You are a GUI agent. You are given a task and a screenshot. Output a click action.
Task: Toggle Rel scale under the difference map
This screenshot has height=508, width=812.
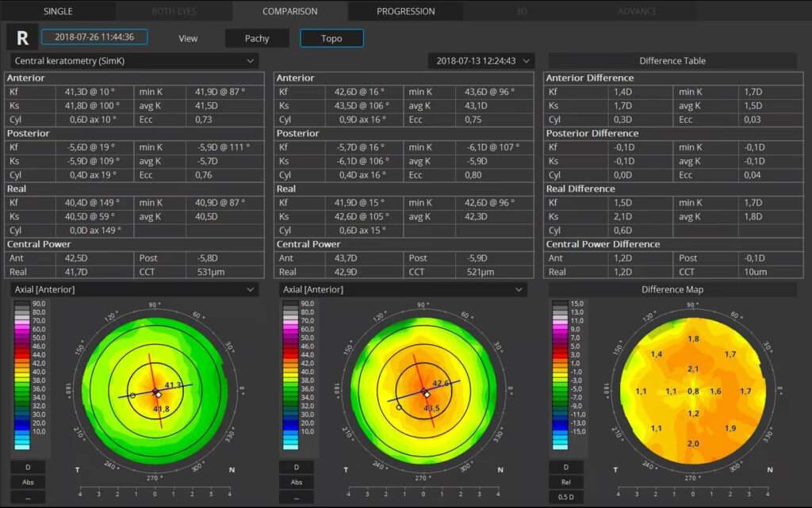tap(565, 482)
